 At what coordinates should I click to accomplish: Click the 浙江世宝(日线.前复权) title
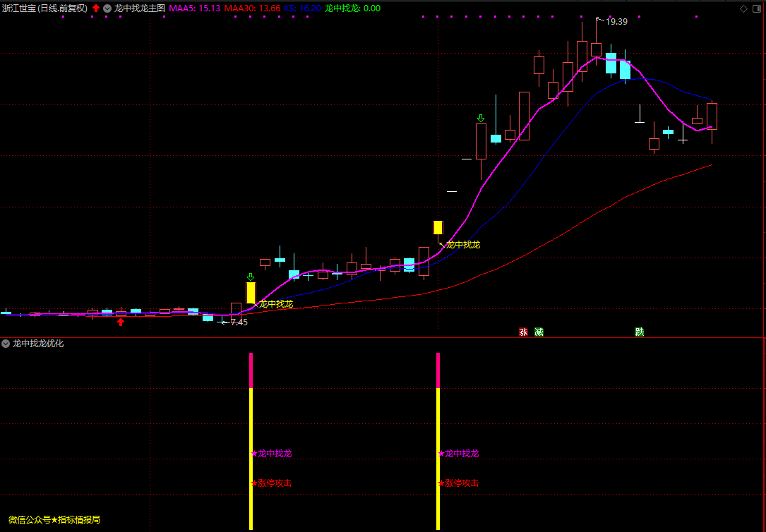click(x=45, y=8)
